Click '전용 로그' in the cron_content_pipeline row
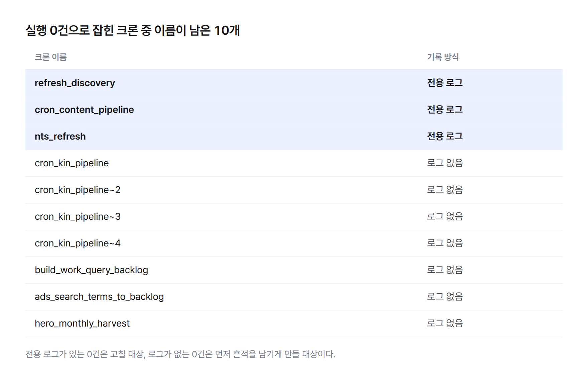 pyautogui.click(x=445, y=110)
